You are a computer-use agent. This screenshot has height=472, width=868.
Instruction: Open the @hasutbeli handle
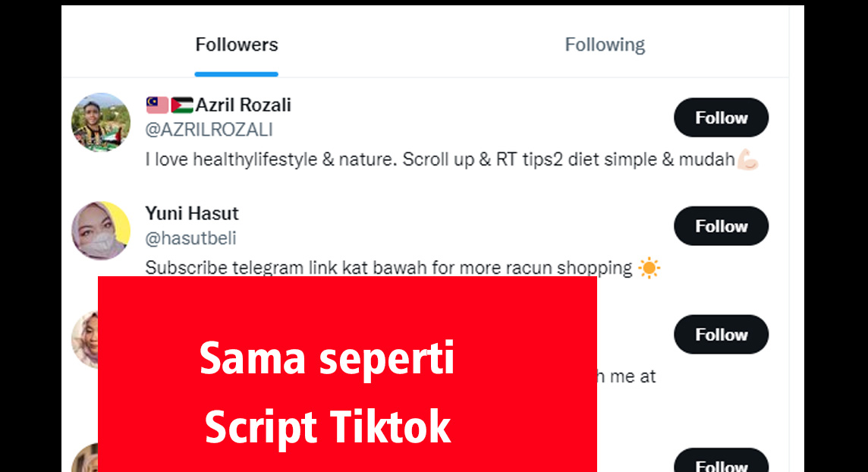[x=190, y=238]
